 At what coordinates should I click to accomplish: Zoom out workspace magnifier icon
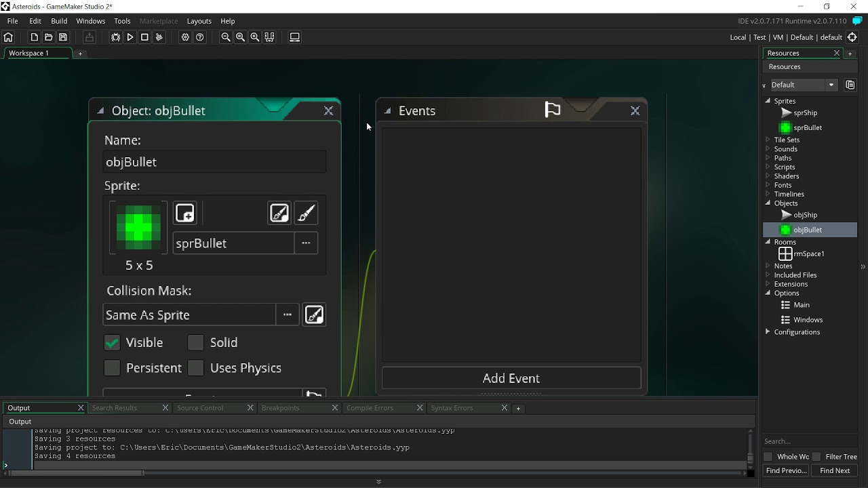226,37
